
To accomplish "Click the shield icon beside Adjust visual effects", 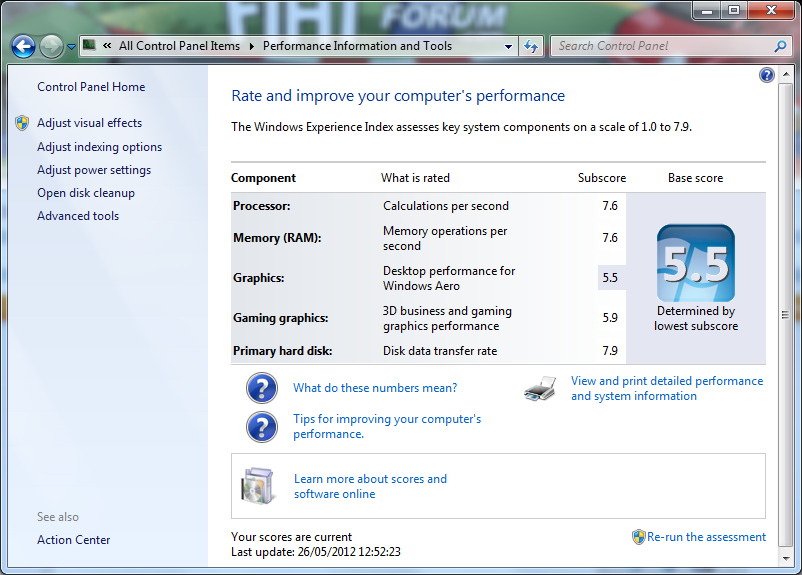I will (x=22, y=123).
